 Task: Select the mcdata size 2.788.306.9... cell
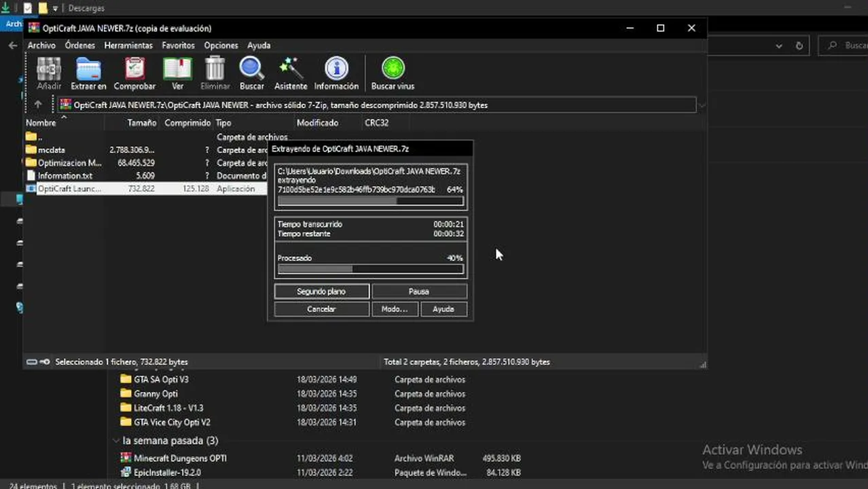(x=132, y=149)
